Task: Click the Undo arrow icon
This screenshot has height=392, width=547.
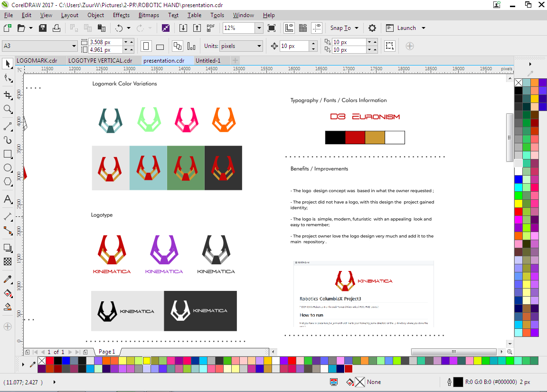Action: [119, 28]
